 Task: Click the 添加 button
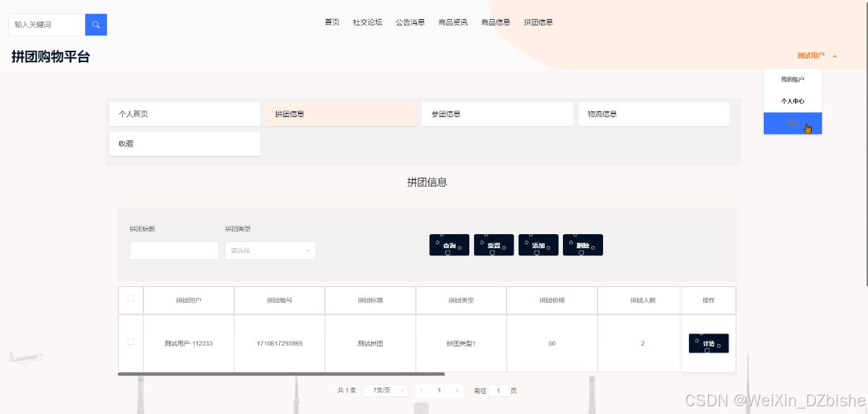[x=538, y=245]
